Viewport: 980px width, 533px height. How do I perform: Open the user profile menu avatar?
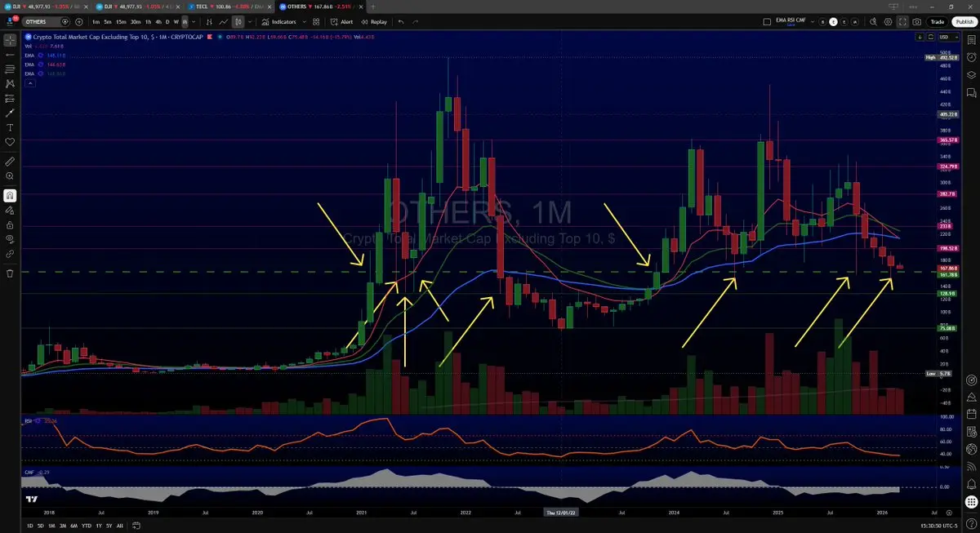[10, 21]
